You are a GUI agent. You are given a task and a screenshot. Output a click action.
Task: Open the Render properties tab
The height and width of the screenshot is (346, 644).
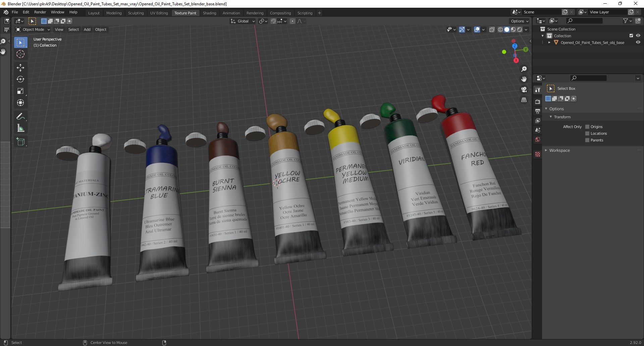click(538, 102)
